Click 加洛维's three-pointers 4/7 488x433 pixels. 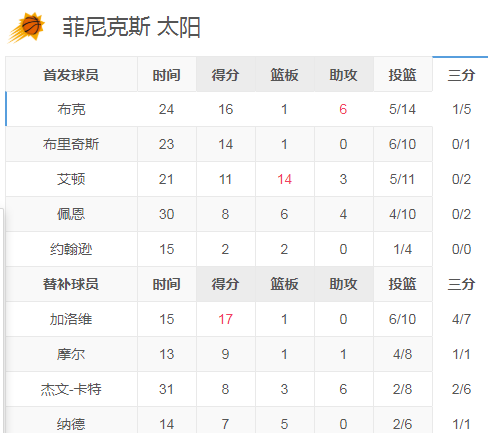pyautogui.click(x=461, y=319)
